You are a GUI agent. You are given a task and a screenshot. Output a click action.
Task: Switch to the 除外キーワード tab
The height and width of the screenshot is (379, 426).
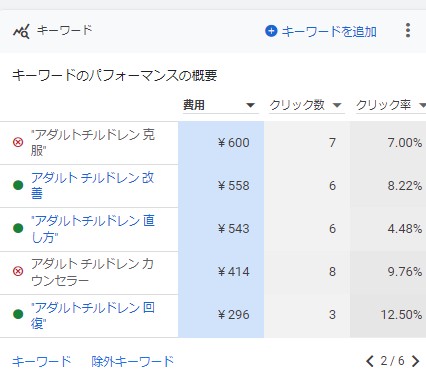(133, 361)
